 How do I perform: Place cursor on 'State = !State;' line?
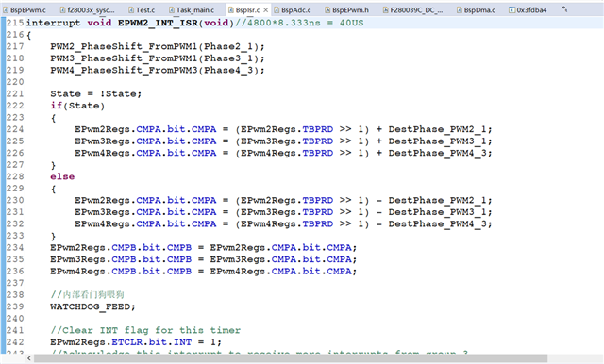[96, 94]
